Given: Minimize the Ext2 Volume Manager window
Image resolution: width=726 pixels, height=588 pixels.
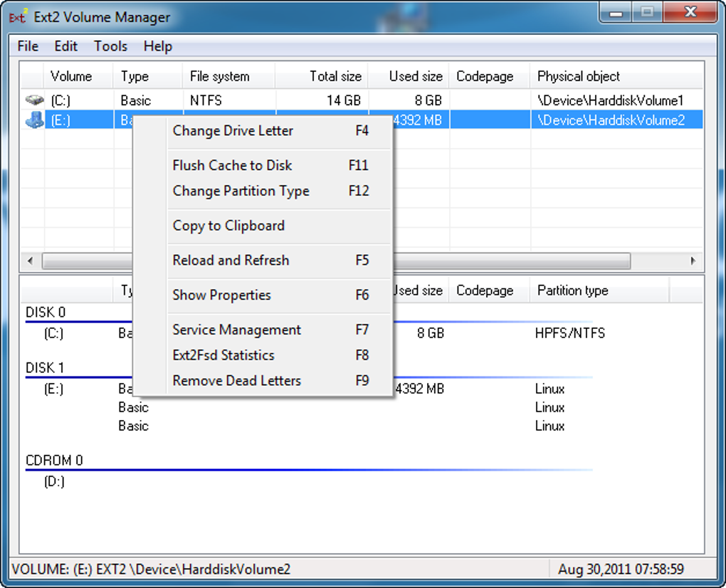Looking at the screenshot, I should [x=616, y=13].
